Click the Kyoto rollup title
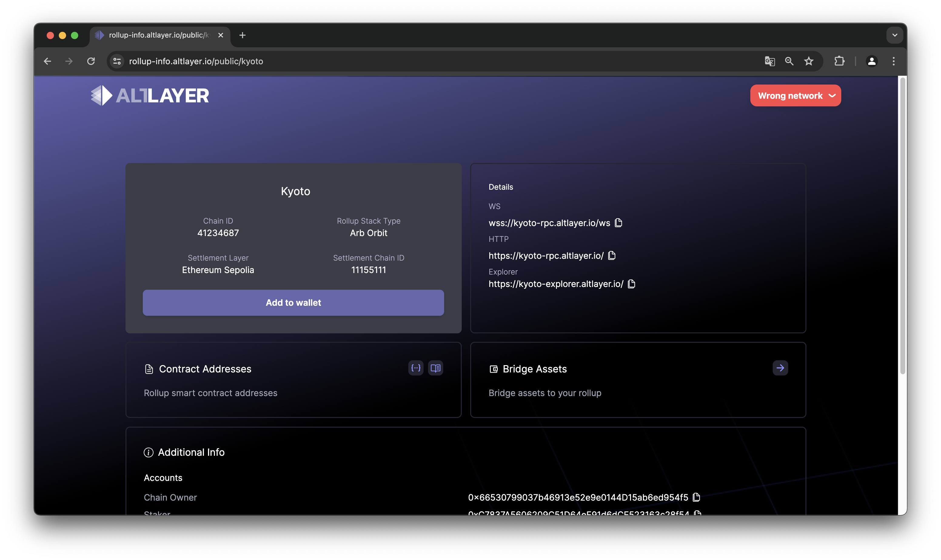This screenshot has height=560, width=941. 295,191
